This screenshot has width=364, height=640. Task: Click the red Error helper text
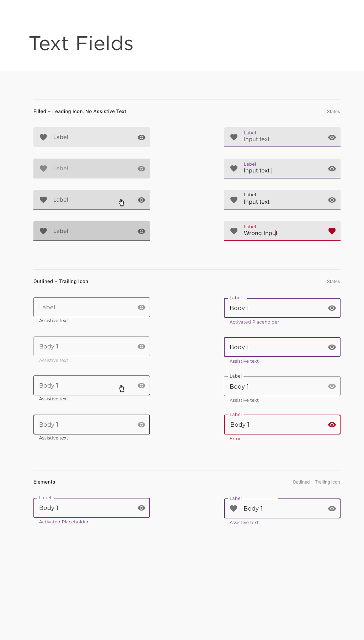pyautogui.click(x=235, y=439)
